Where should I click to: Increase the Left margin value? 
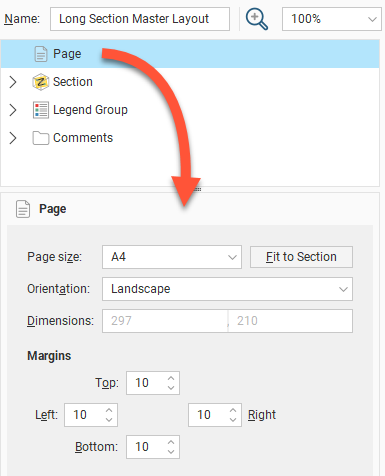tap(109, 411)
